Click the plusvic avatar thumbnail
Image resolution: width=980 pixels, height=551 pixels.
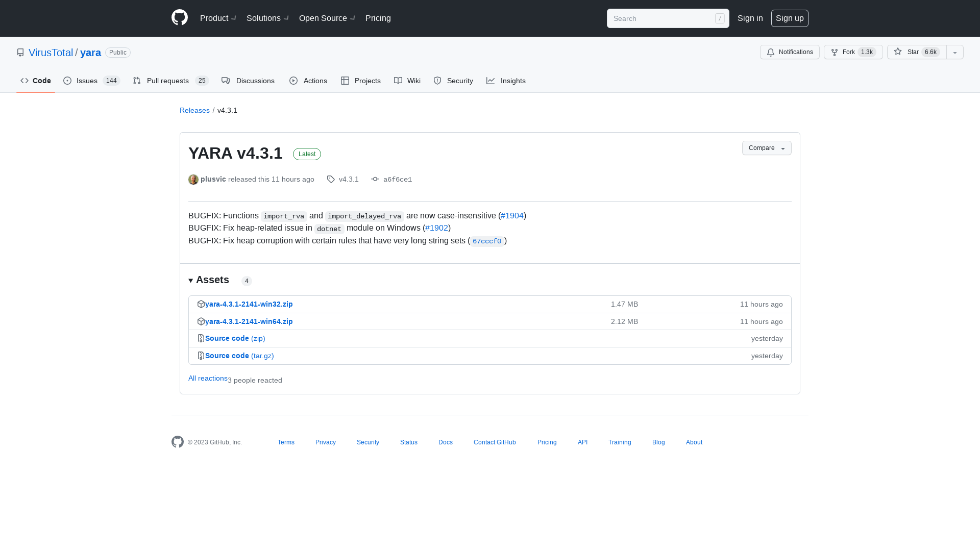point(193,180)
